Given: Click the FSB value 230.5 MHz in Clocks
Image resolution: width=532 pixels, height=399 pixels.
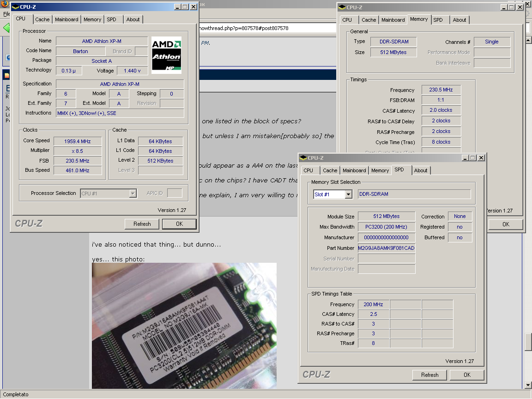Looking at the screenshot, I should [78, 161].
